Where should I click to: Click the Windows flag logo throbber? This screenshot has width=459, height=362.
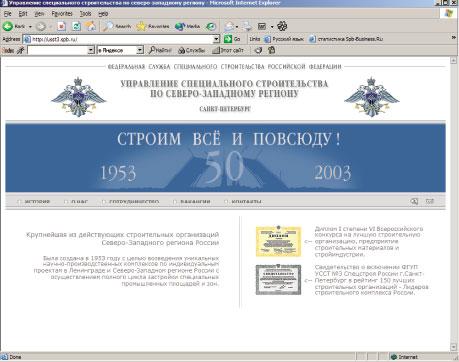(448, 14)
